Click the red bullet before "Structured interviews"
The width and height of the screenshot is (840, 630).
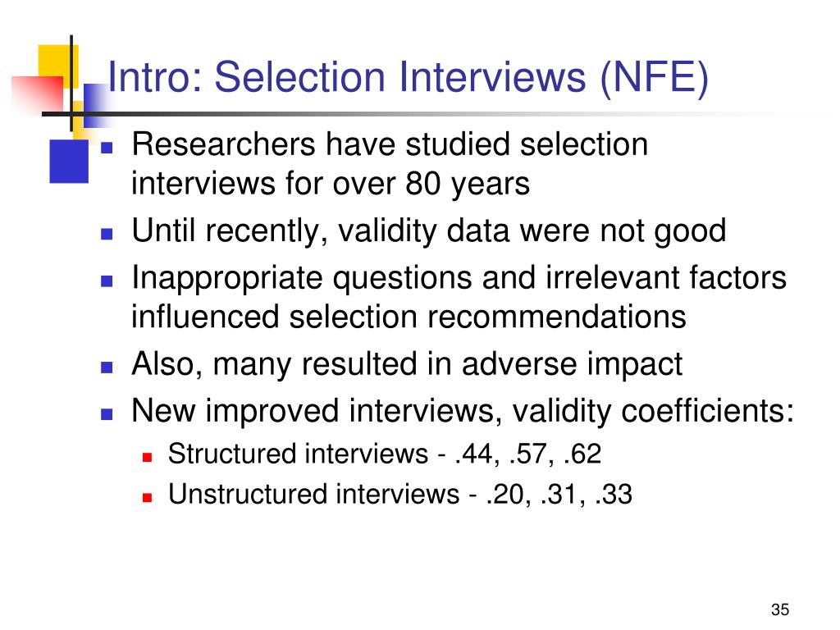pos(148,456)
